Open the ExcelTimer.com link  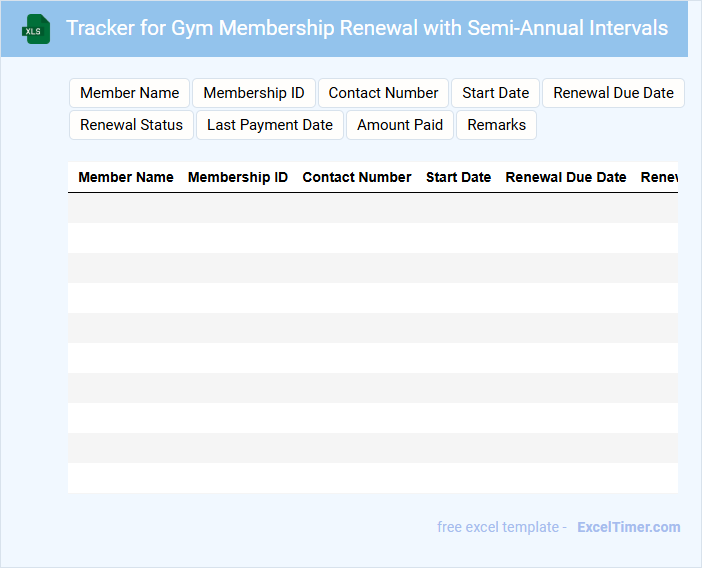point(628,527)
